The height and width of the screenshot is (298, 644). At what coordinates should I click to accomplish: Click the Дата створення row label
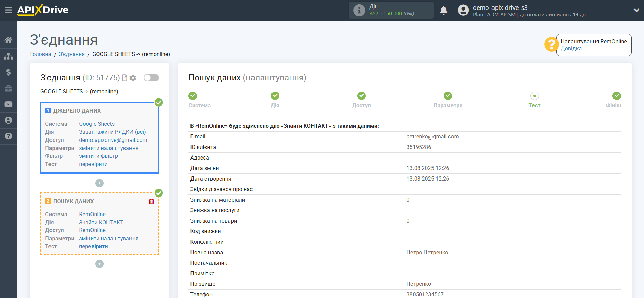click(211, 179)
